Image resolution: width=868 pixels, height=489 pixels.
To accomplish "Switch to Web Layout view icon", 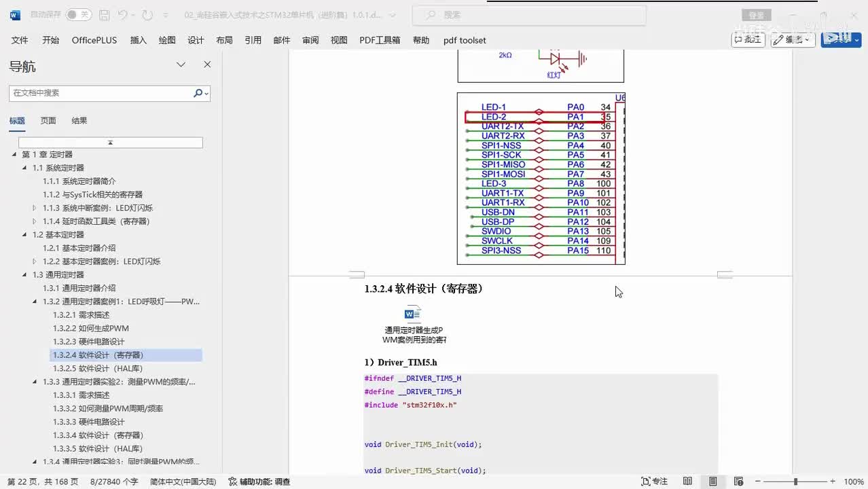I will point(738,482).
